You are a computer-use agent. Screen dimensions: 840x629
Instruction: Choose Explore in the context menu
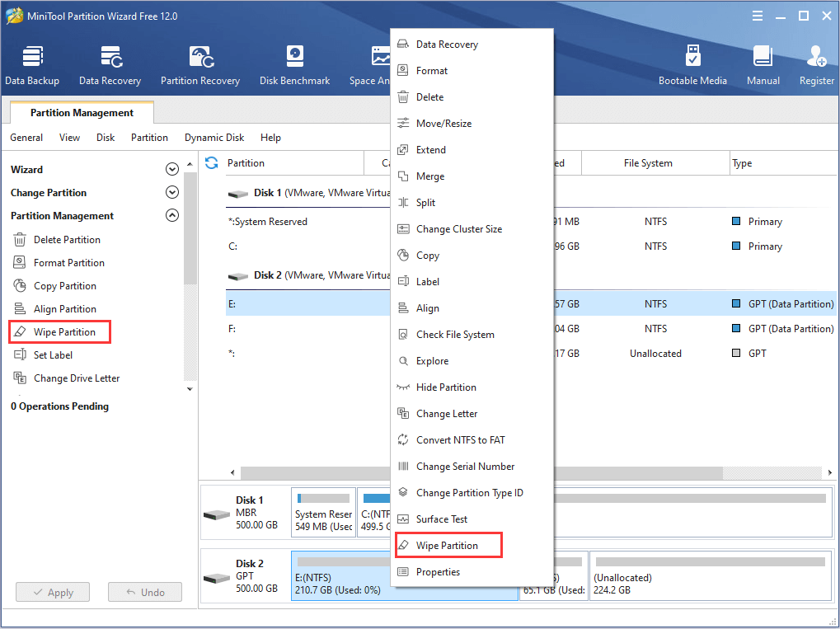(472, 360)
